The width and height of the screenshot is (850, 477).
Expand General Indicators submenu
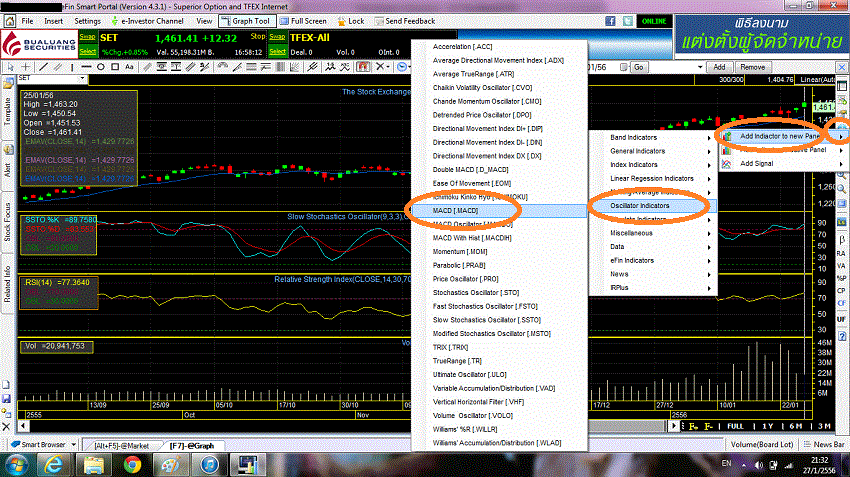click(653, 151)
